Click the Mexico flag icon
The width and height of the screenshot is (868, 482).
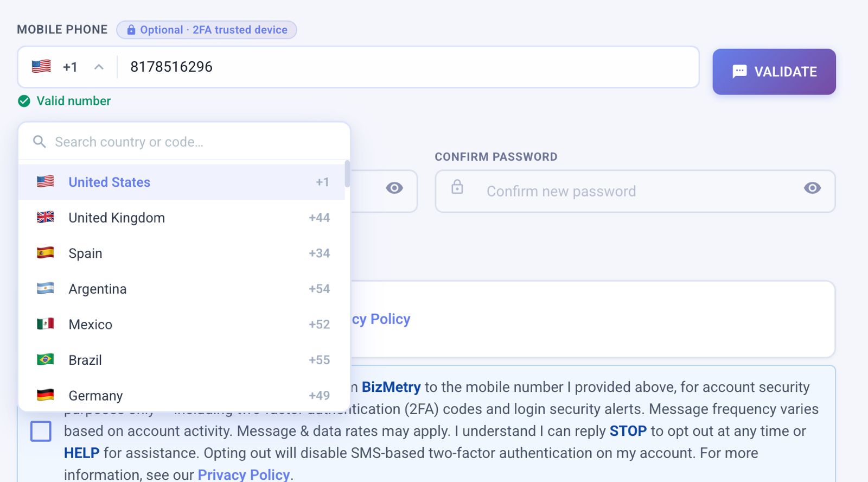tap(46, 324)
